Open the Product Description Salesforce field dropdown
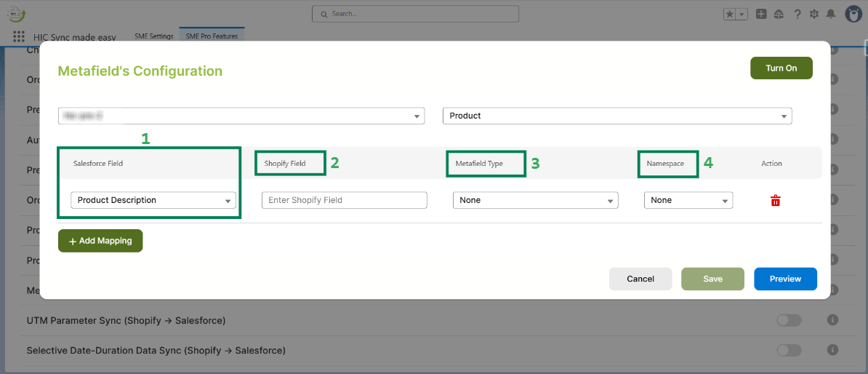Screen dimensions: 868x374 pos(153,200)
